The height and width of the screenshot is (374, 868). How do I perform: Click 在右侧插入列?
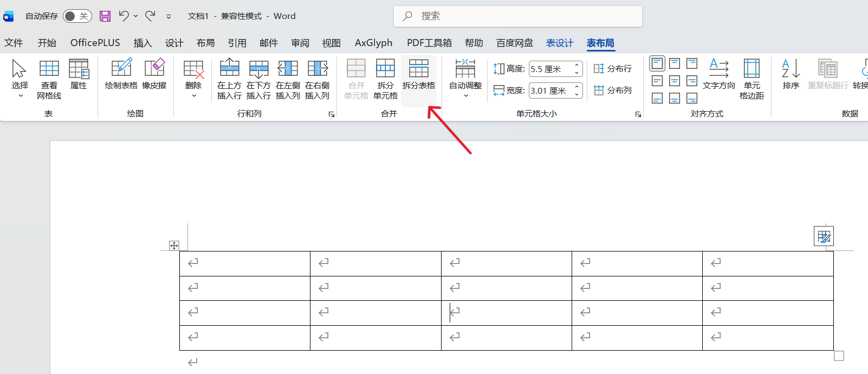click(317, 79)
